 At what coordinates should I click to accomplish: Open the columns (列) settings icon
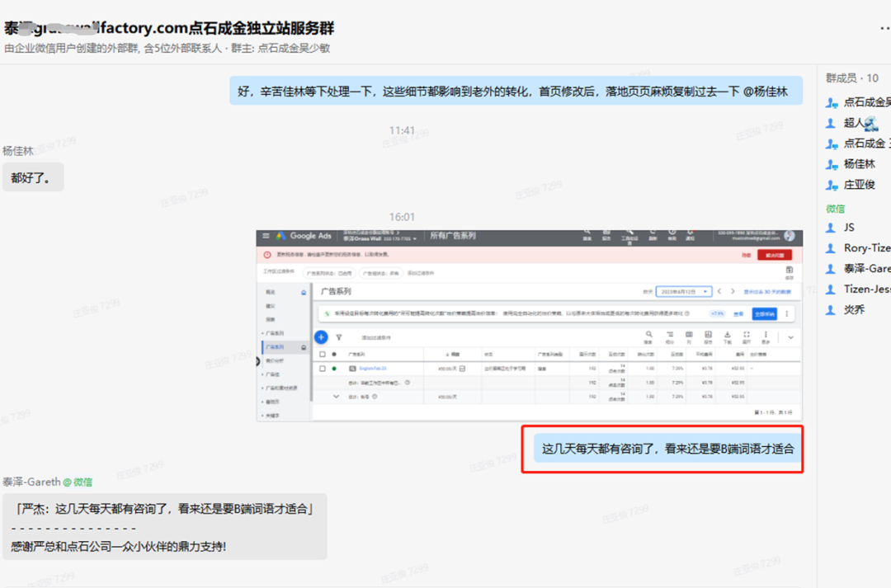(690, 336)
